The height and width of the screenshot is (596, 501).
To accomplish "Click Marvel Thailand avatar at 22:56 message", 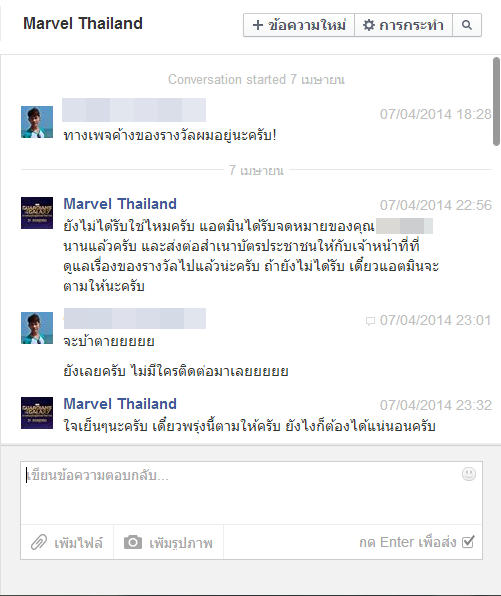I will coord(37,213).
